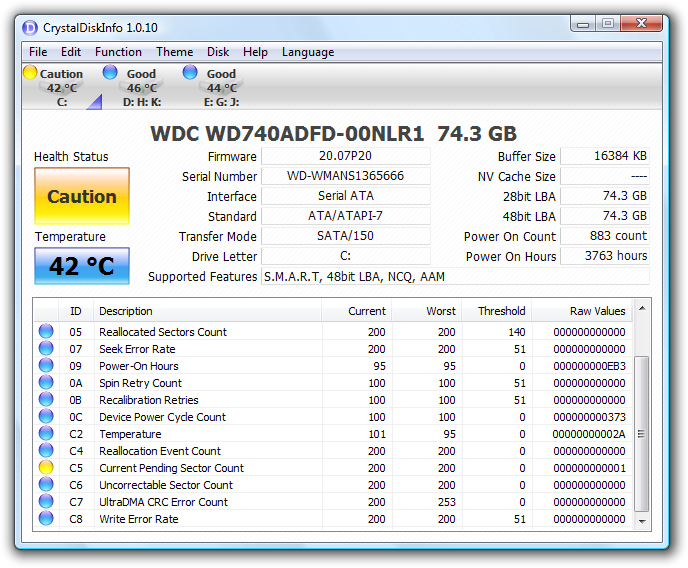Click the status icon for Write Error Rate
688x568 pixels.
(46, 519)
